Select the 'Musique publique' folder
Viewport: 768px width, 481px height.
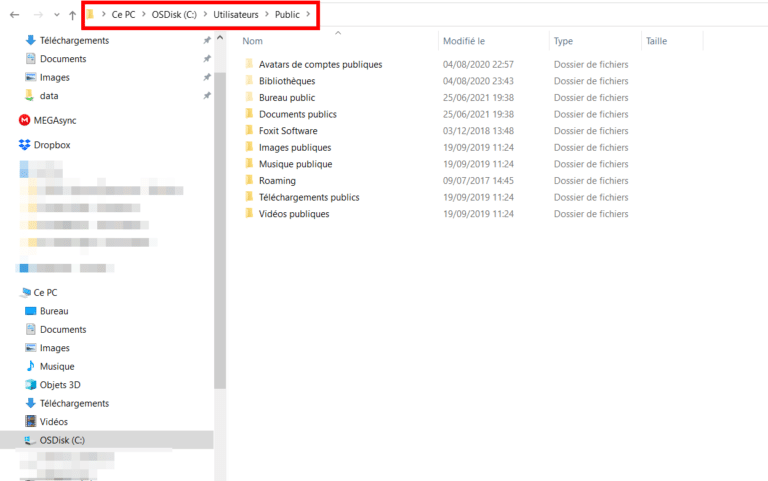pyautogui.click(x=295, y=164)
